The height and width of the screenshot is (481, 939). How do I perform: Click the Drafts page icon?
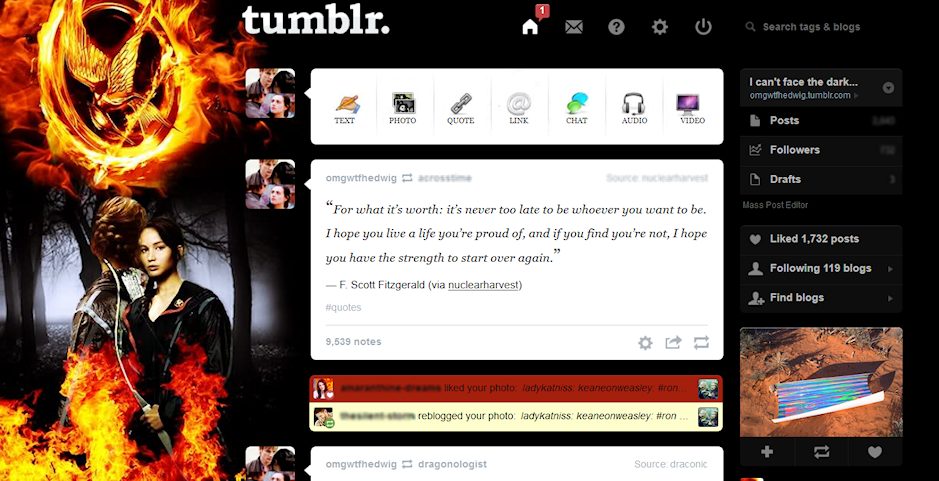click(755, 179)
